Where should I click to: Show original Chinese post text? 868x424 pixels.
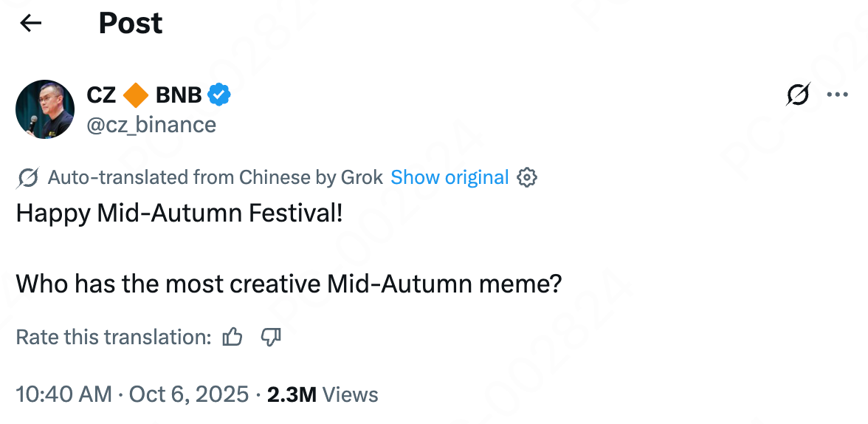[x=449, y=177]
